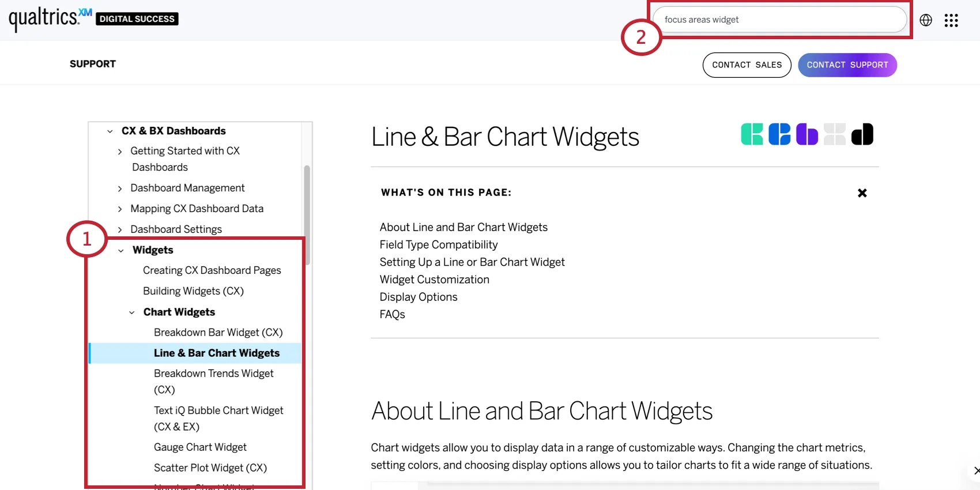
Task: Click the search field containing focus areas widget
Action: pyautogui.click(x=779, y=20)
